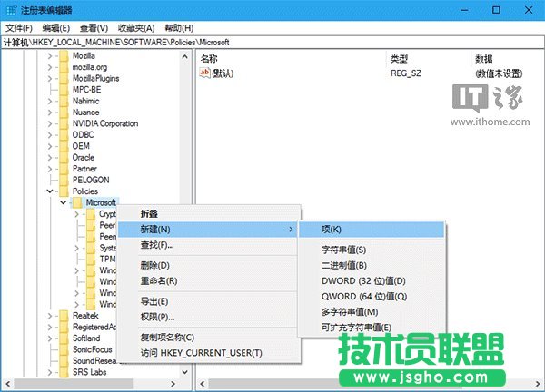The image size is (545, 392).
Task: Click the TPM folder icon
Action: pyautogui.click(x=91, y=259)
